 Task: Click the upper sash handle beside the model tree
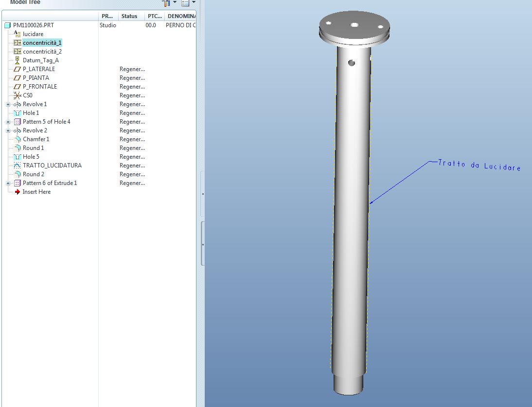pyautogui.click(x=203, y=194)
